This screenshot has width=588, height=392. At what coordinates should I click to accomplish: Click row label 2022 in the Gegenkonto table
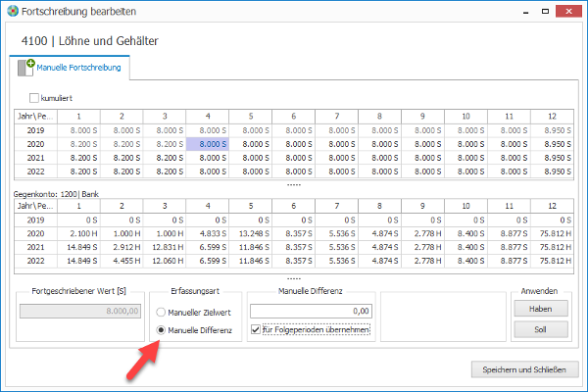[x=35, y=261]
